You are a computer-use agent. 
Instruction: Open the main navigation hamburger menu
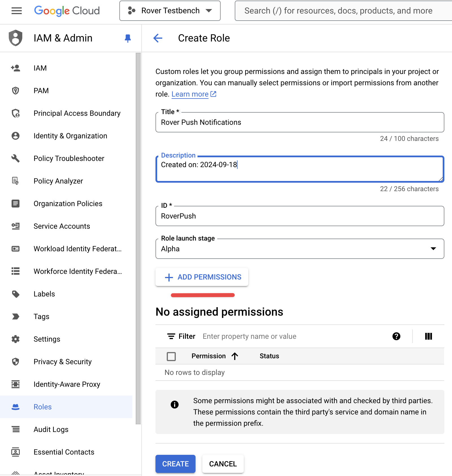(x=17, y=11)
